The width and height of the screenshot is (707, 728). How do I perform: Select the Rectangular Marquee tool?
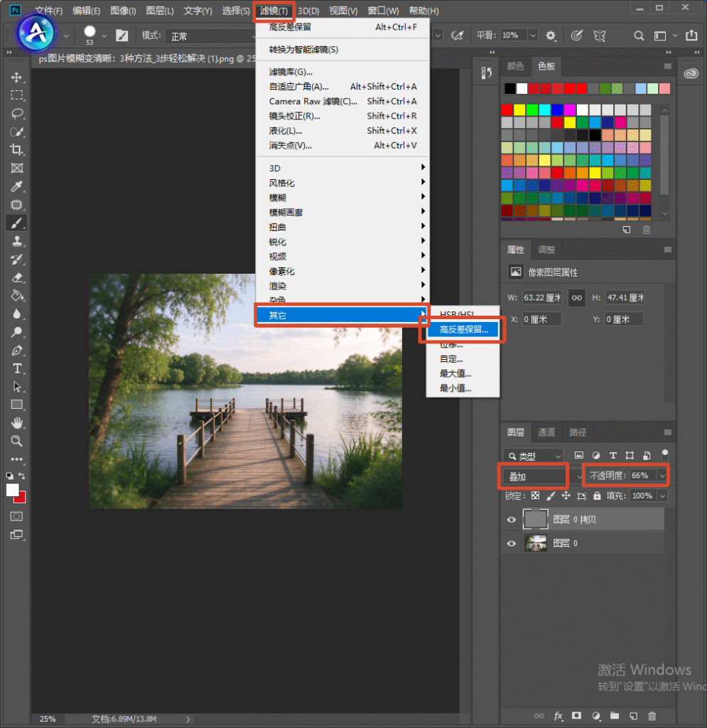pos(17,95)
